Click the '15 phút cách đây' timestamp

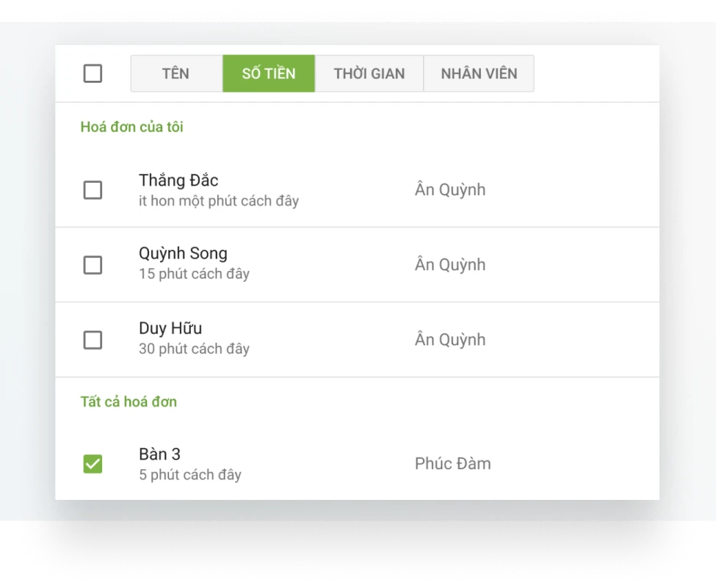(x=194, y=274)
